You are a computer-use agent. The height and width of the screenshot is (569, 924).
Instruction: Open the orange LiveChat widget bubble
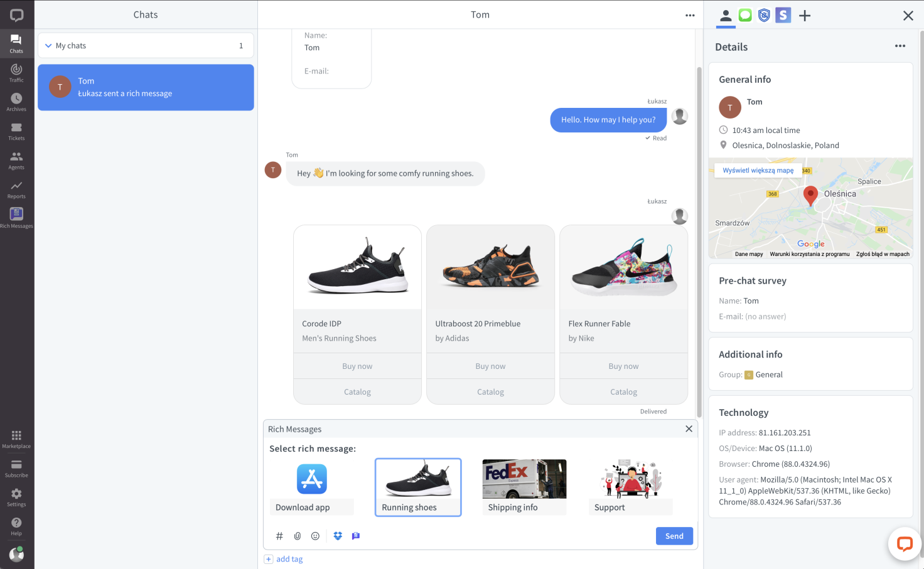[905, 544]
